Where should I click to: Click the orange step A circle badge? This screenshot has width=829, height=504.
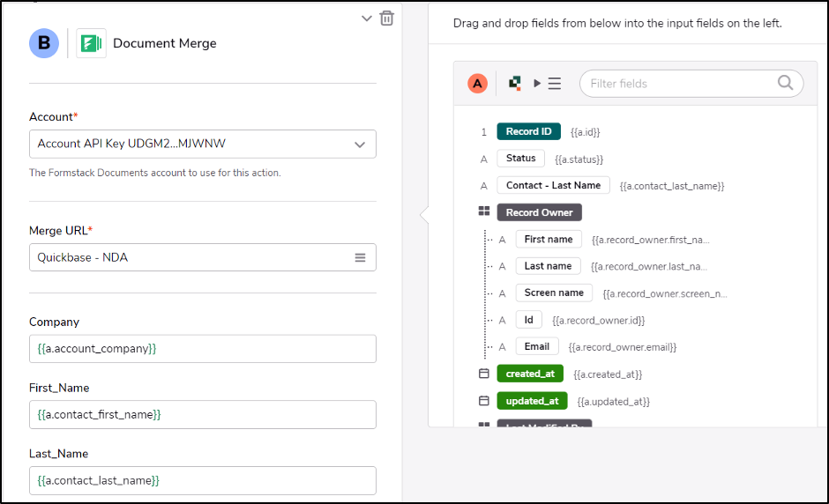click(x=477, y=84)
